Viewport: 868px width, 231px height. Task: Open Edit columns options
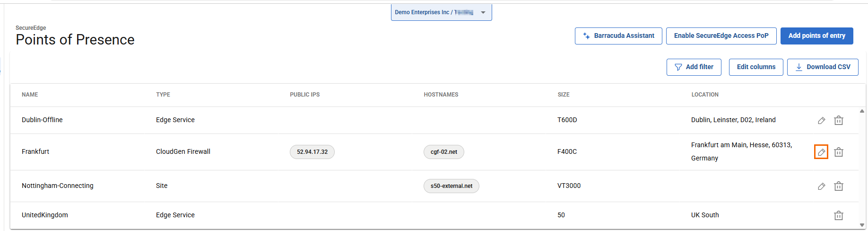coord(755,67)
